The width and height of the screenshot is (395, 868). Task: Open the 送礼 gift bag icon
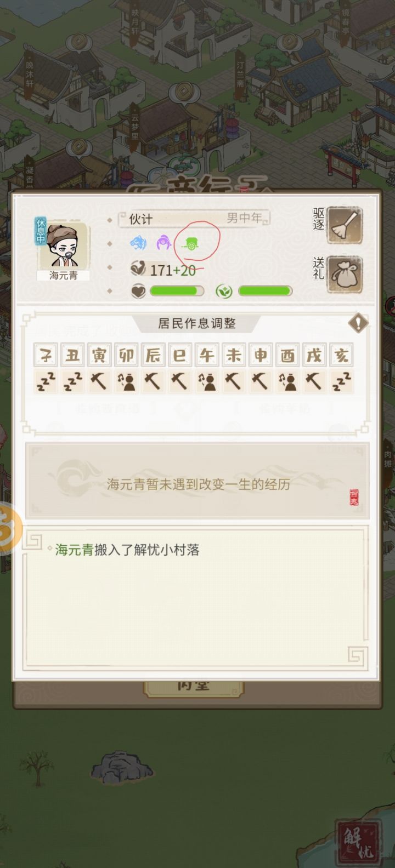point(345,274)
